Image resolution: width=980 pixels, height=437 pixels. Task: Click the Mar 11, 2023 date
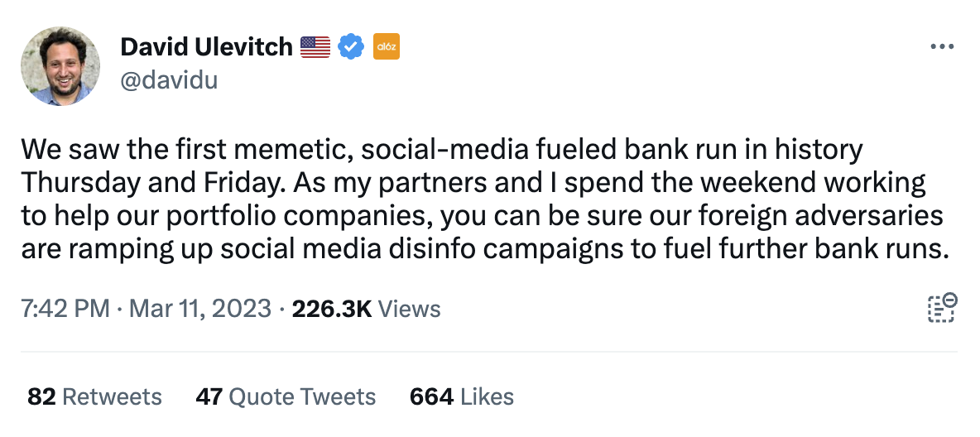click(200, 309)
